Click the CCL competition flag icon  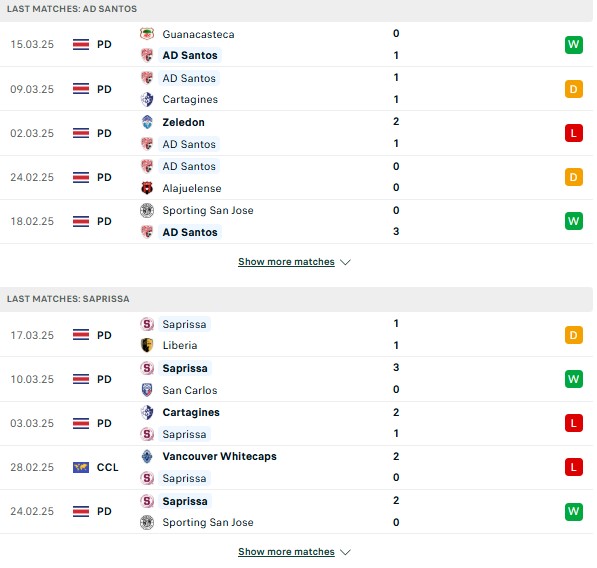tap(81, 467)
